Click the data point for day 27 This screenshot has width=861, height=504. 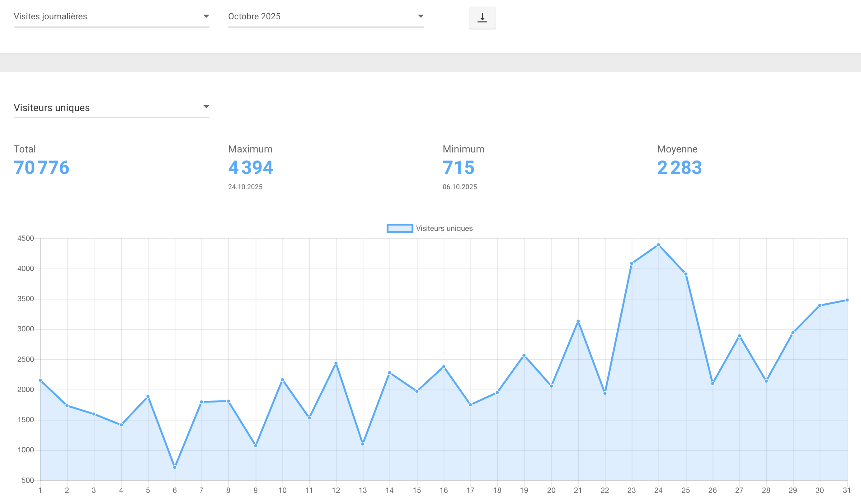pos(739,336)
